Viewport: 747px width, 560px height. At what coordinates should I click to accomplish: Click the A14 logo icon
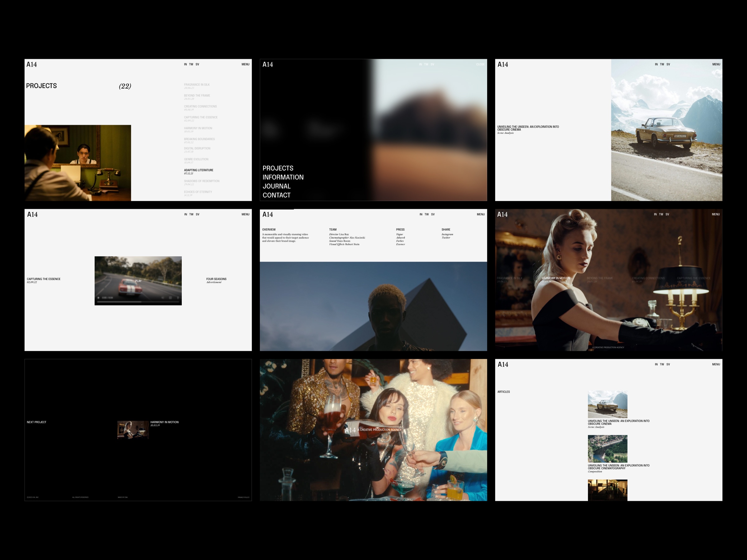click(x=32, y=64)
